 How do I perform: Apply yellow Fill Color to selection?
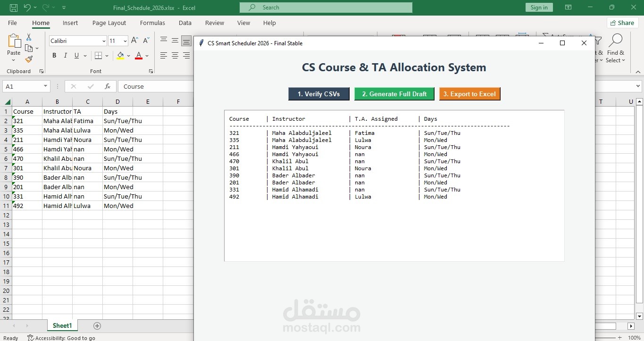click(119, 55)
